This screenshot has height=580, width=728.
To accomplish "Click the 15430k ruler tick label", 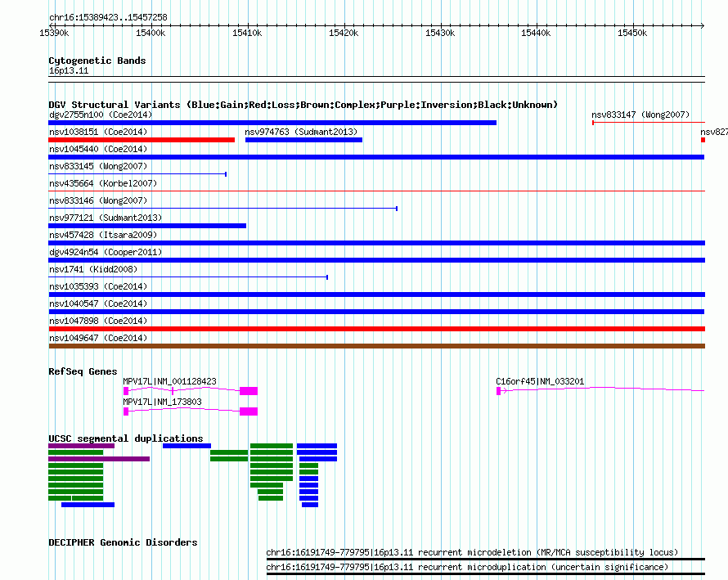I will pos(440,33).
